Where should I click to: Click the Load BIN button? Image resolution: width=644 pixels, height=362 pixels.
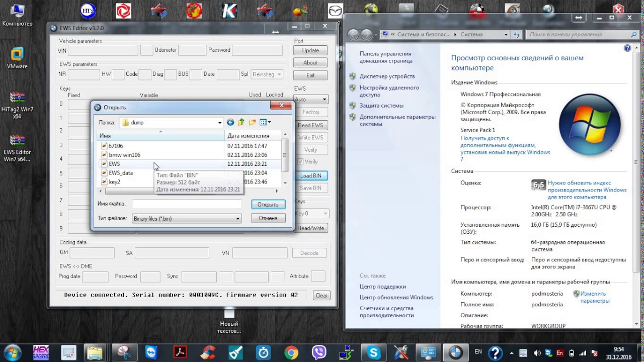click(310, 176)
